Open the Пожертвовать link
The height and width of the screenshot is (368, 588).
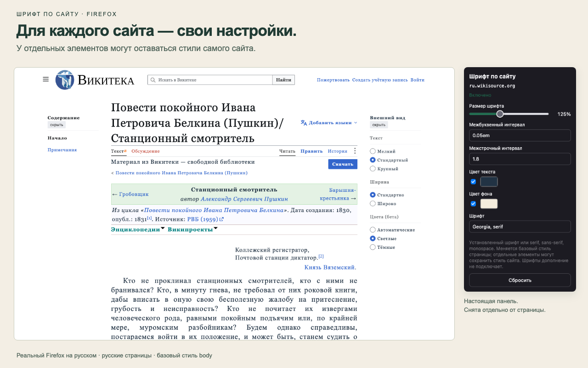[x=333, y=80]
